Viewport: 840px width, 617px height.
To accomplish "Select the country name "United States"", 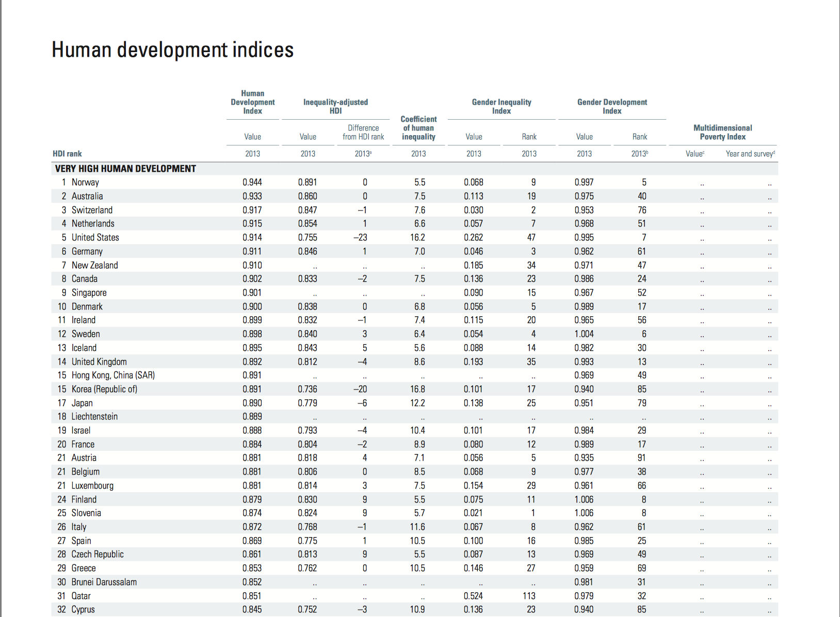I will pyautogui.click(x=95, y=237).
